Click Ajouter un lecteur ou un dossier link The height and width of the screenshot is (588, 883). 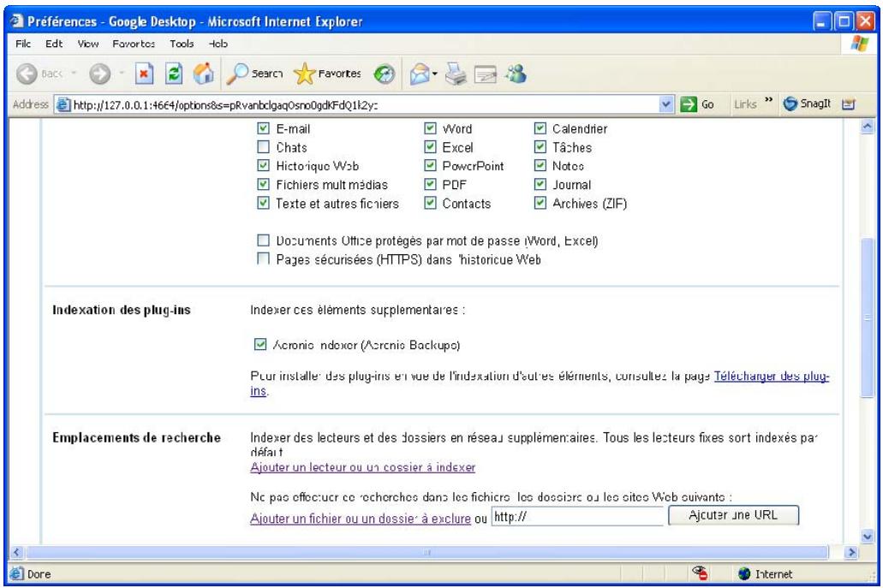click(362, 467)
